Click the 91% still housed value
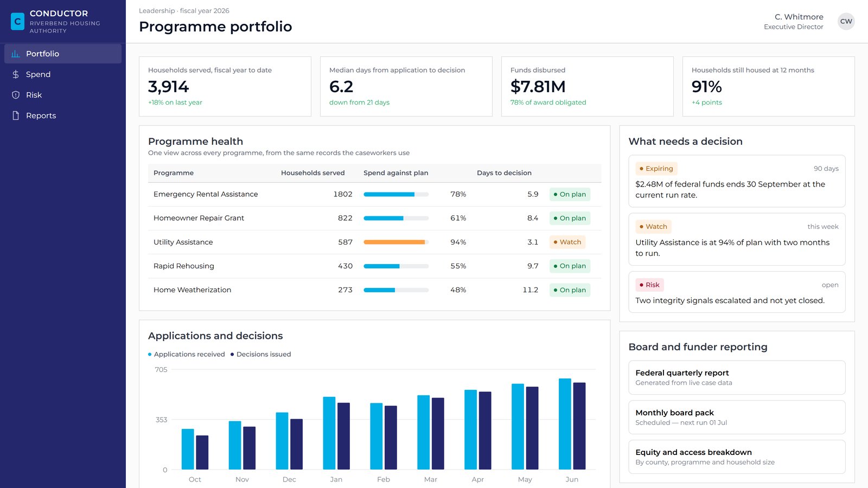Viewport: 868px width, 488px height. tap(707, 87)
